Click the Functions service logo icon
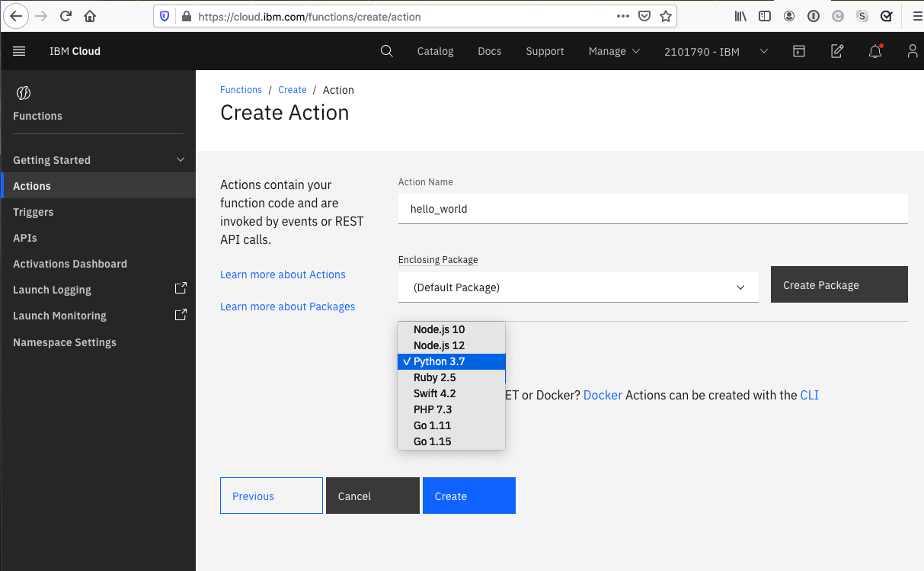 coord(23,93)
